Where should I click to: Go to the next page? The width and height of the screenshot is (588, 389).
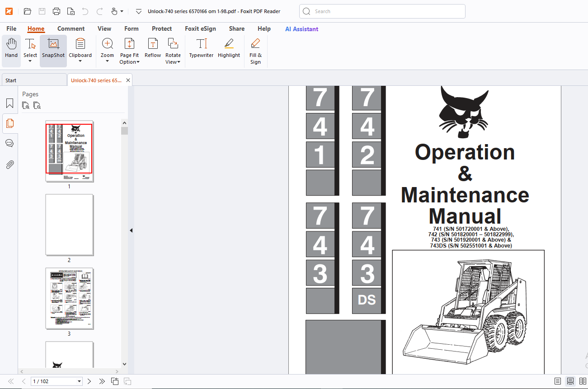89,381
